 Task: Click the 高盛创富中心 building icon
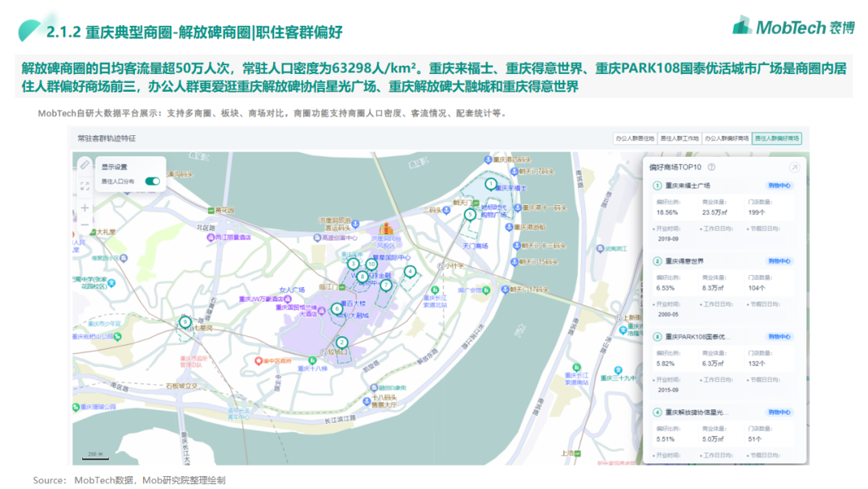[317, 237]
